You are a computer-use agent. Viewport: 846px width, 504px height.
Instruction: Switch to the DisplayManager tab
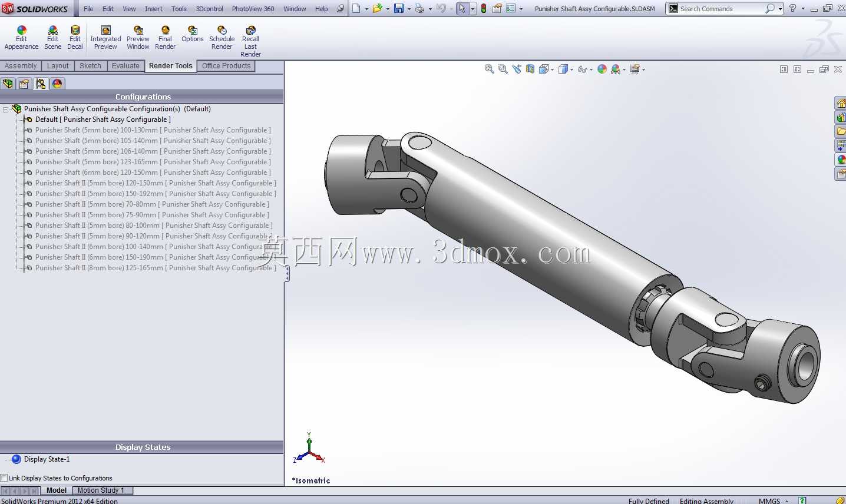(57, 84)
